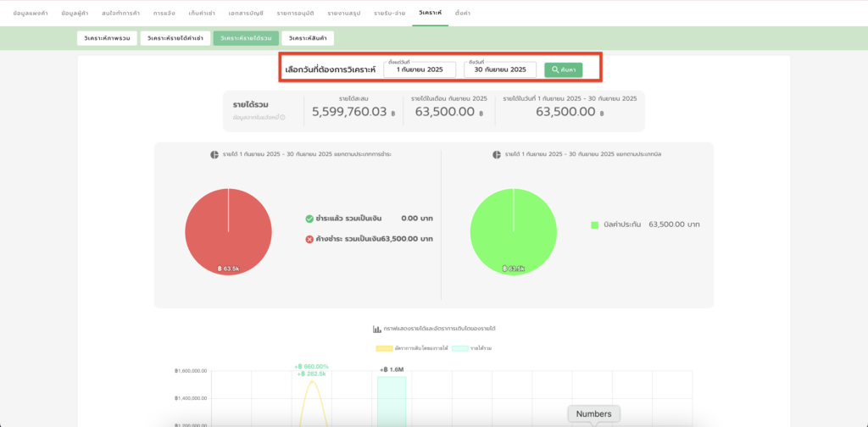868x427 pixels.
Task: Switch to the รายรับ-จ่าย tab
Action: 389,12
